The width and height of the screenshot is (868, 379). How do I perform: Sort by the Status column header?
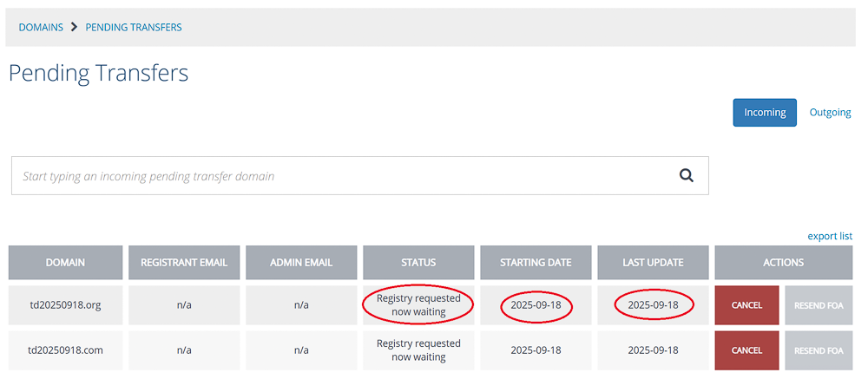click(418, 262)
